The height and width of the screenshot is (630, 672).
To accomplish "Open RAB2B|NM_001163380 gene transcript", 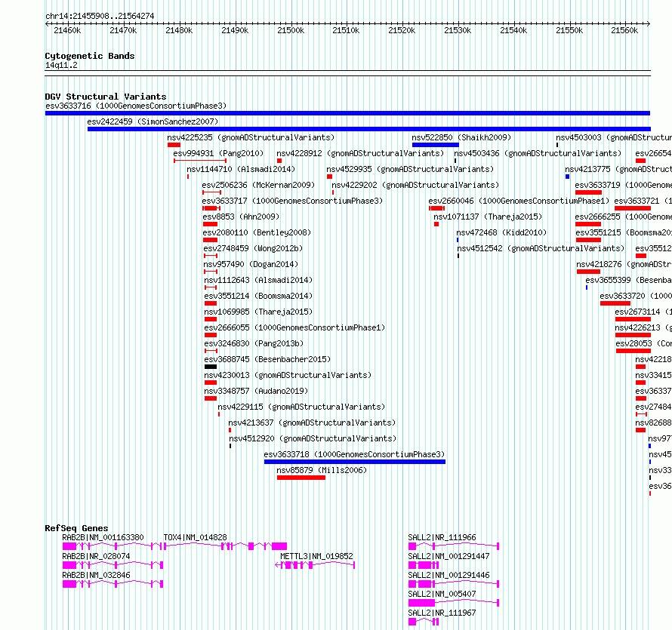I will 103,537.
